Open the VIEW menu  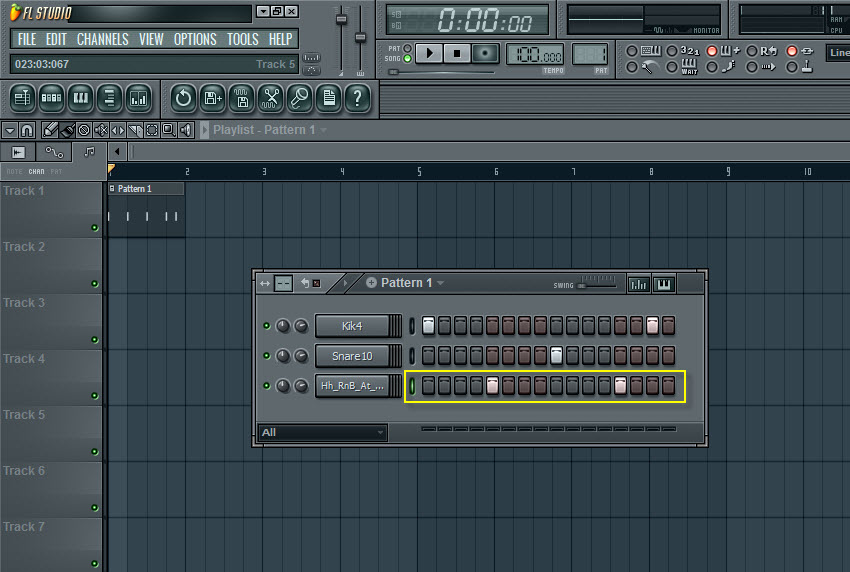tap(151, 39)
